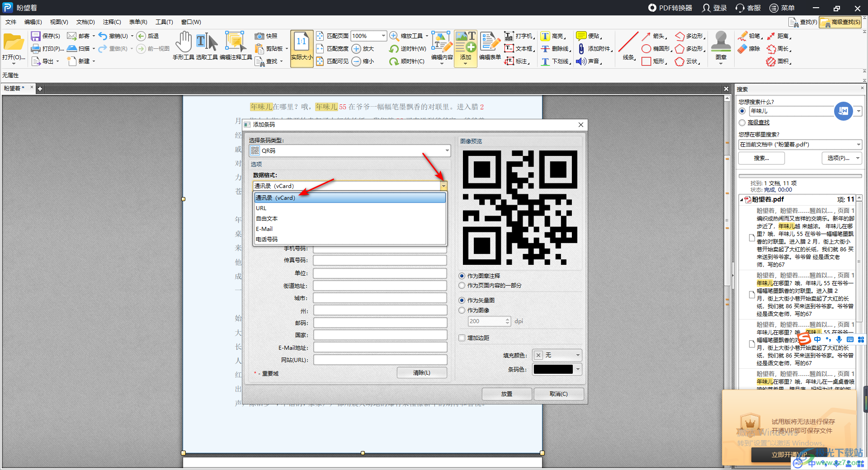Screen dimensions: 868x470
Task: Select the Typewriter tool
Action: pyautogui.click(x=519, y=36)
